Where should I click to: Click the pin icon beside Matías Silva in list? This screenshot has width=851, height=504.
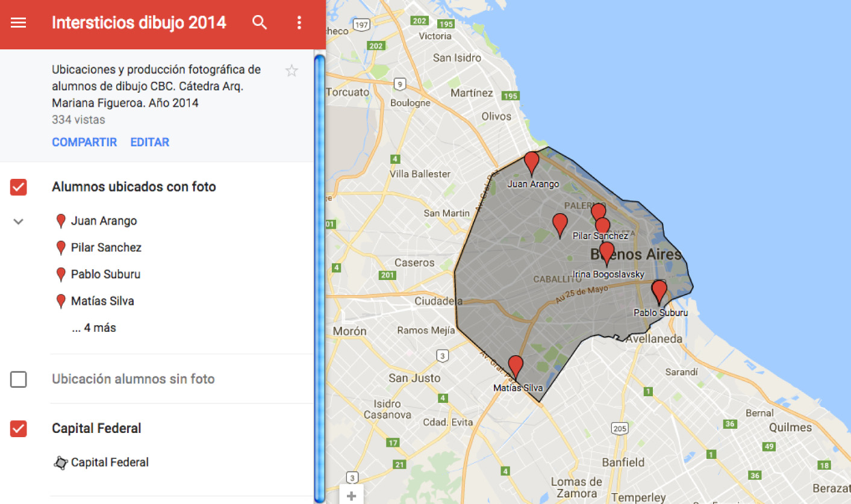[x=61, y=301]
